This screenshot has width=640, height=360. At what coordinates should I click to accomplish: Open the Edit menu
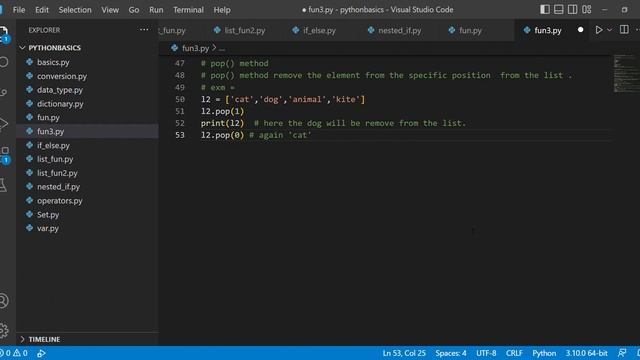pos(42,10)
